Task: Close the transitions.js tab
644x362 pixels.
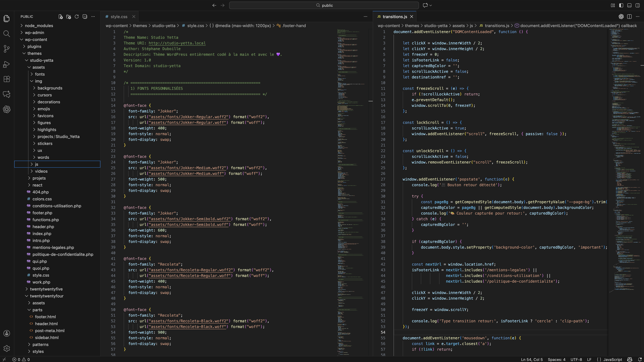Action: [412, 17]
